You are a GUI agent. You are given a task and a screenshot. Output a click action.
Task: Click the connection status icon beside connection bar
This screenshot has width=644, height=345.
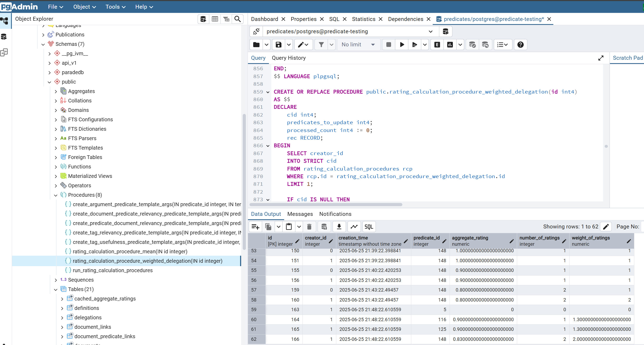pos(256,31)
